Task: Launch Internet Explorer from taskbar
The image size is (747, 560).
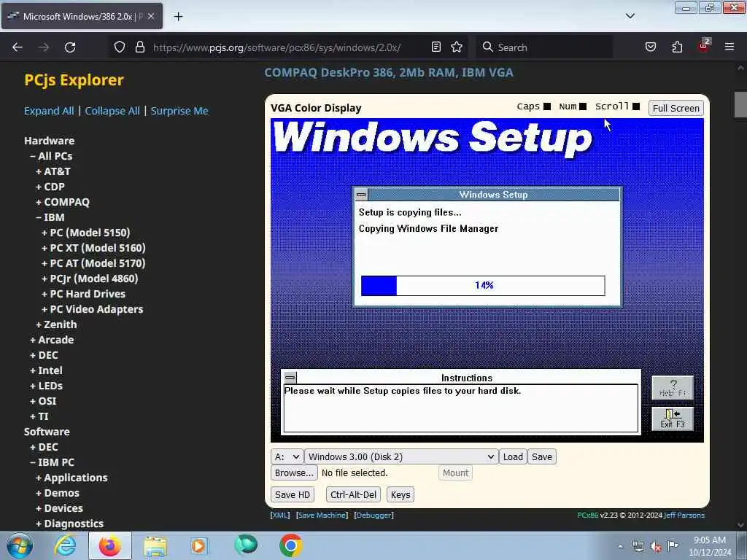Action: click(x=65, y=545)
